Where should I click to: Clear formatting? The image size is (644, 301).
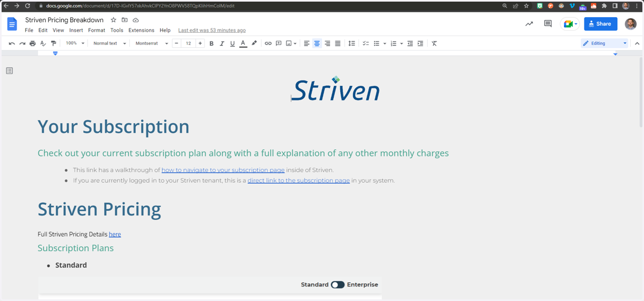click(434, 44)
